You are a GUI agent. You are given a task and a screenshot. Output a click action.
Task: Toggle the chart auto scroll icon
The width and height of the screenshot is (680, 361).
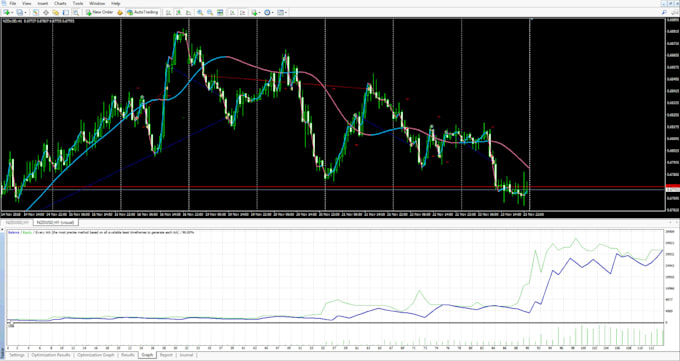pos(232,13)
